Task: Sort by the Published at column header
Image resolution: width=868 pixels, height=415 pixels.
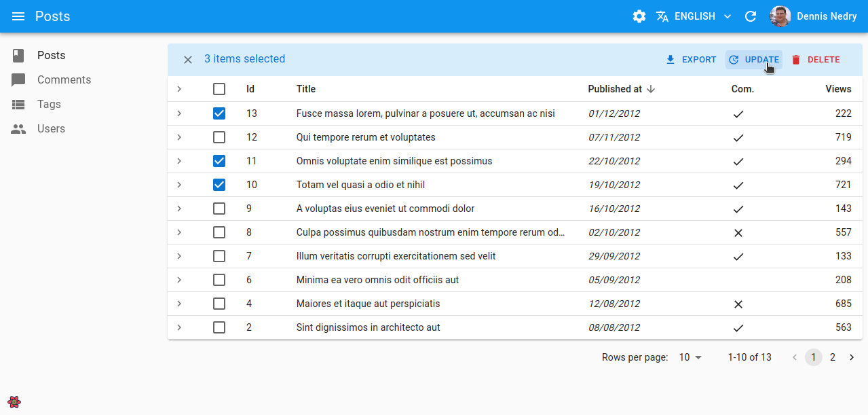Action: 615,89
